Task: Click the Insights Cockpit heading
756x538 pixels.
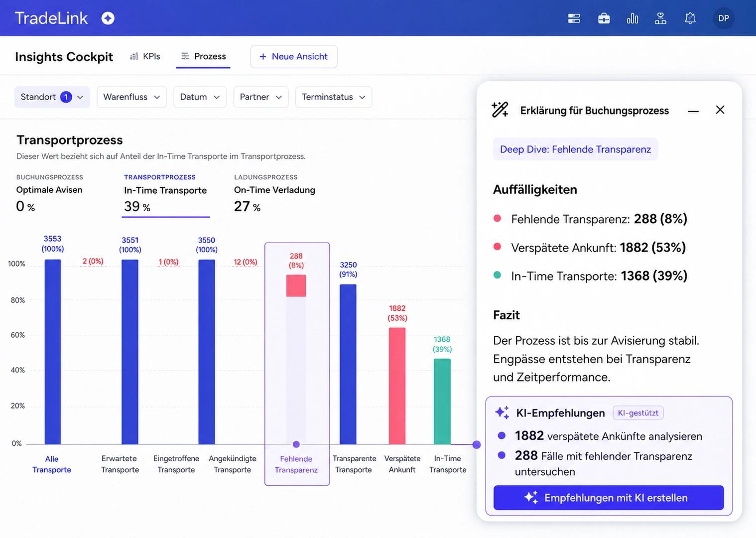Action: pyautogui.click(x=64, y=57)
